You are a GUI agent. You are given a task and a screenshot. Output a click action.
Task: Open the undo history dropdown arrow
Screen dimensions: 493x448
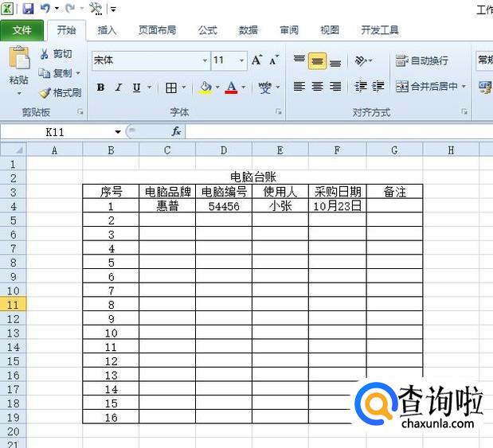57,9
